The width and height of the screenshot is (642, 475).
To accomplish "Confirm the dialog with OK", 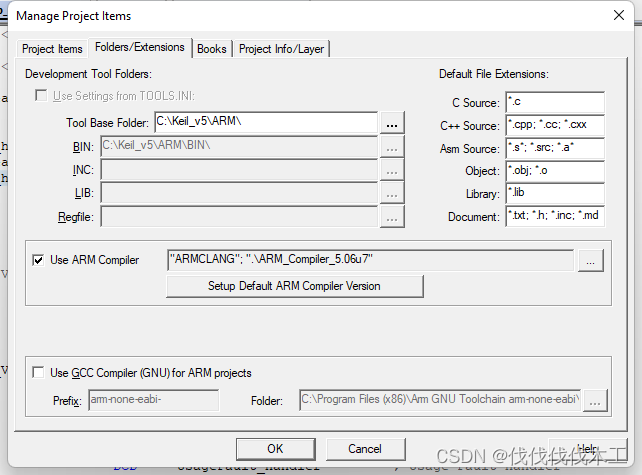I will click(x=276, y=449).
